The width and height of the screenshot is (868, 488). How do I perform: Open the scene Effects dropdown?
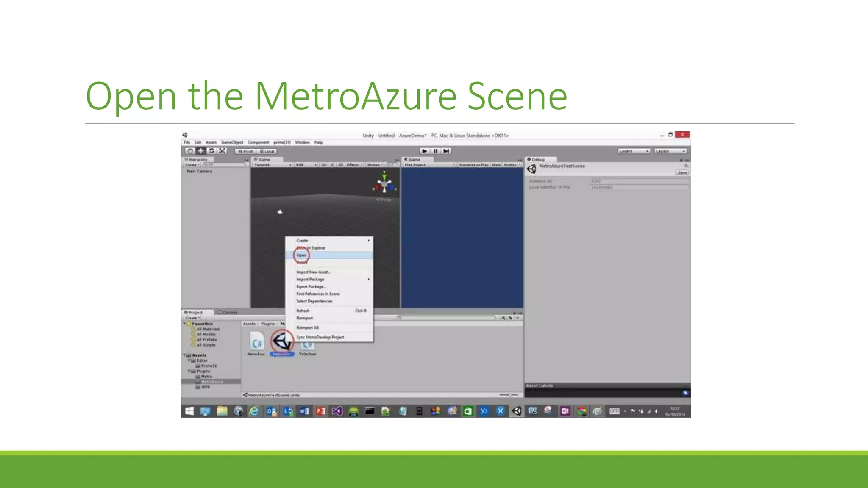click(x=354, y=165)
